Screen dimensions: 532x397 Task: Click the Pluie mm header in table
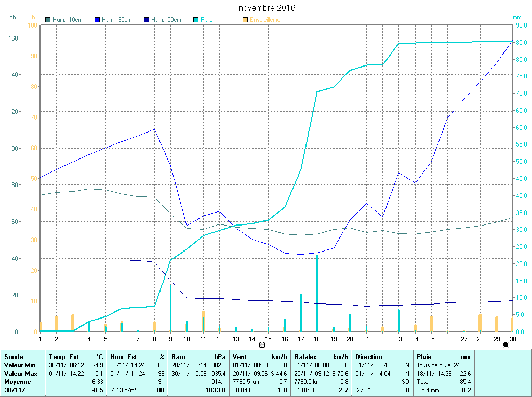click(x=443, y=357)
